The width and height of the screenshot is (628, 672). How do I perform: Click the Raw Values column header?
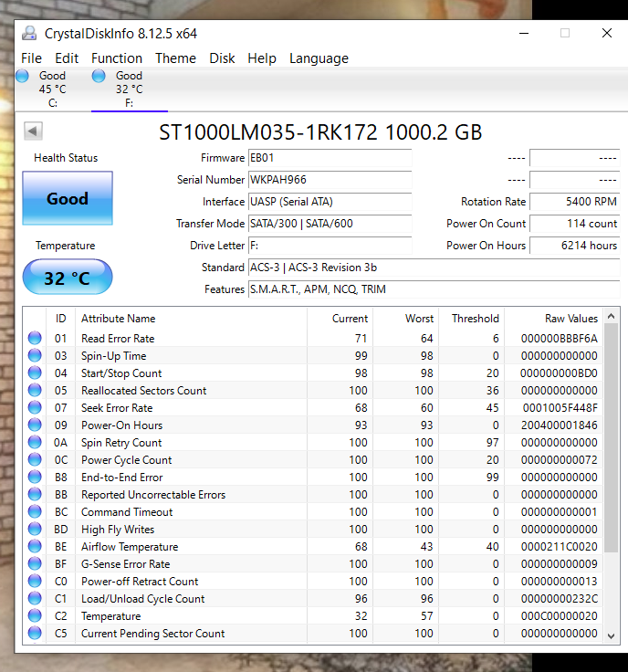tap(571, 319)
